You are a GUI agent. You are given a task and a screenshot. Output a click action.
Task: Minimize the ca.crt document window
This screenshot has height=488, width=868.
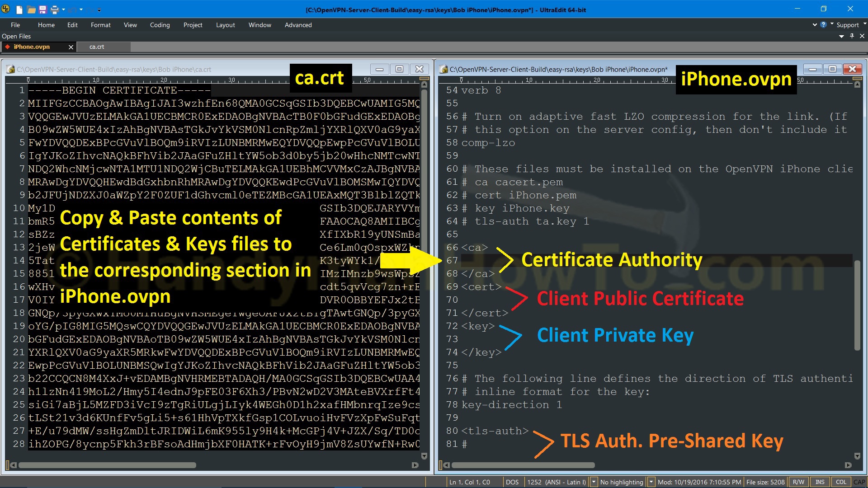pos(380,69)
